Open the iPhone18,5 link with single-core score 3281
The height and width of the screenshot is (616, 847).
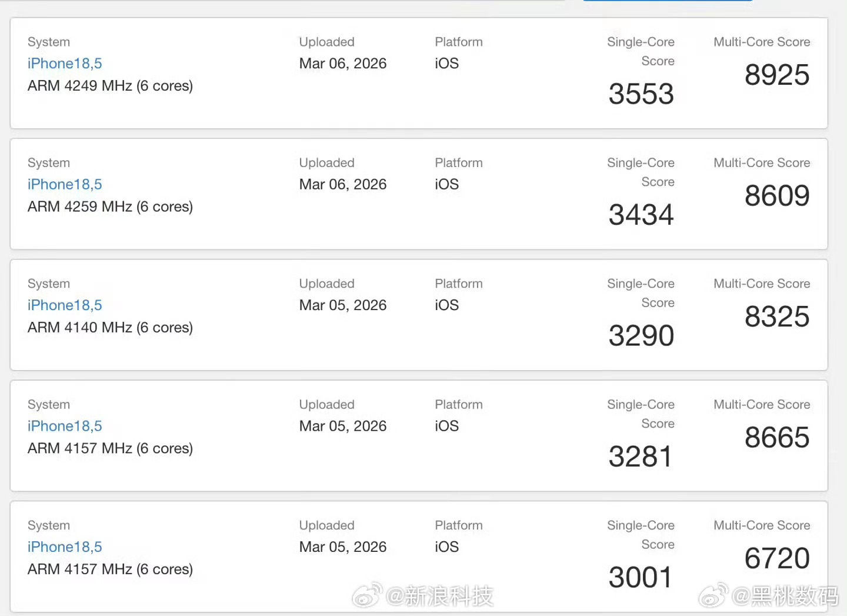pos(65,426)
